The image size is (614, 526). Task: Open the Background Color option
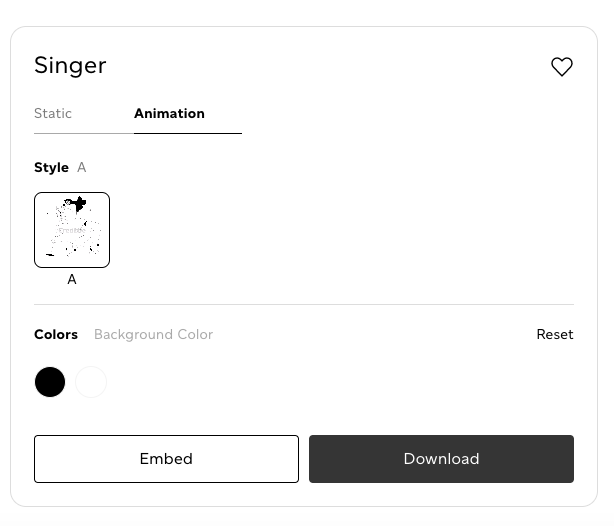pyautogui.click(x=153, y=335)
